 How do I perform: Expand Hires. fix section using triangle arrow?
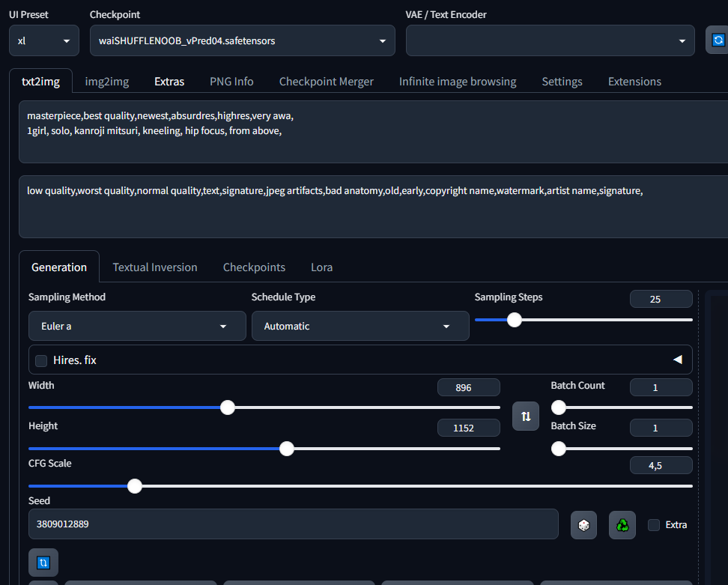coord(677,360)
